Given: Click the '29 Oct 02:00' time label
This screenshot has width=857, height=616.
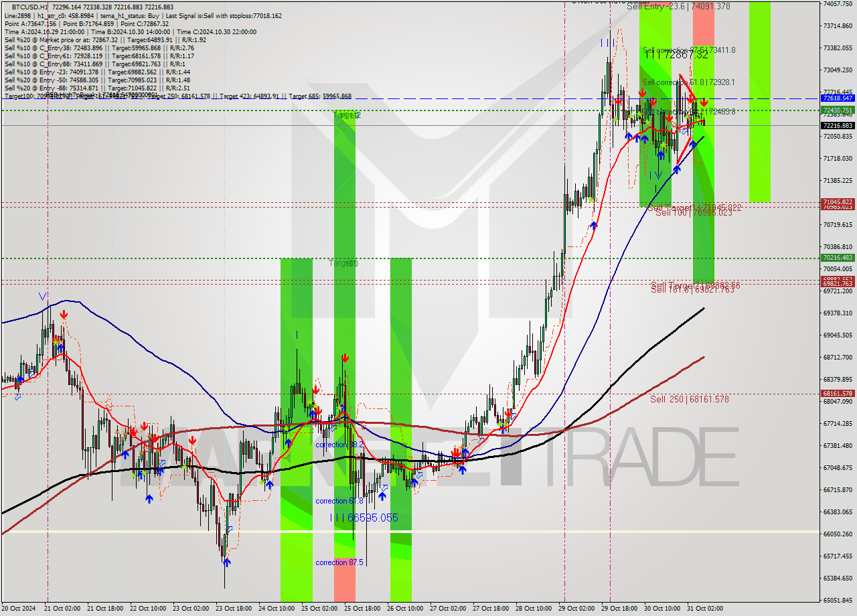Looking at the screenshot, I should (576, 609).
